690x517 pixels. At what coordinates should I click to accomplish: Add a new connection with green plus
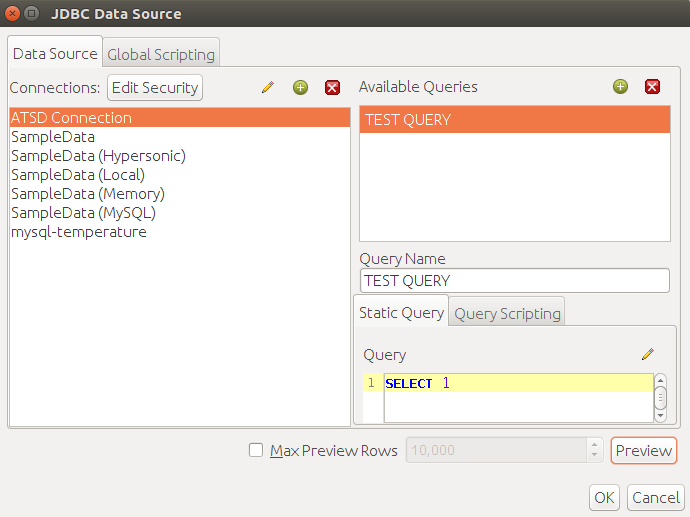(301, 87)
